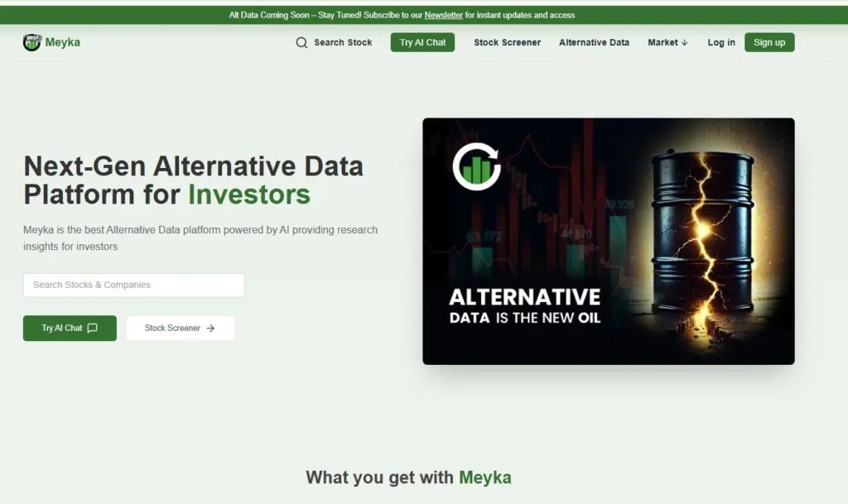Viewport: 848px width, 504px height.
Task: Click the Log in link
Action: tap(721, 42)
